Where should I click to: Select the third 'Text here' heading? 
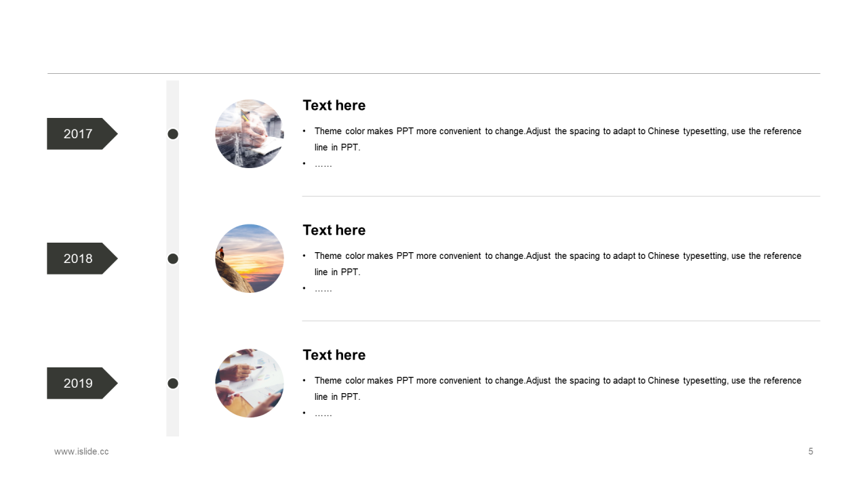pos(334,354)
